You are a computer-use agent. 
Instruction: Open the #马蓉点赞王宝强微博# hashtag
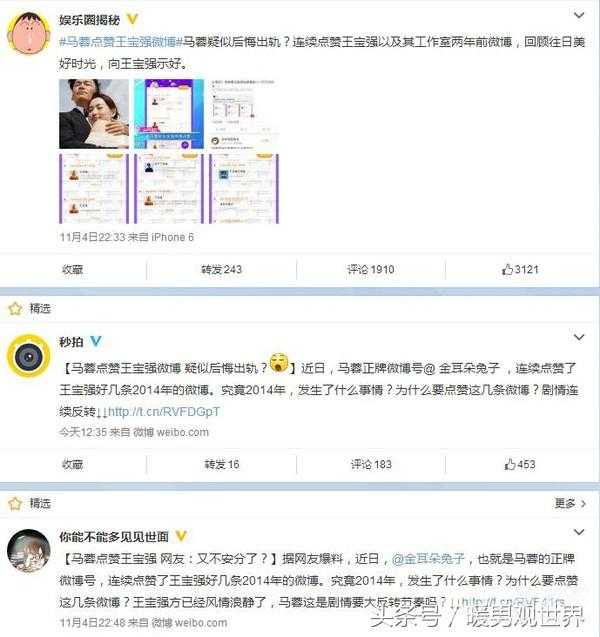[120, 42]
